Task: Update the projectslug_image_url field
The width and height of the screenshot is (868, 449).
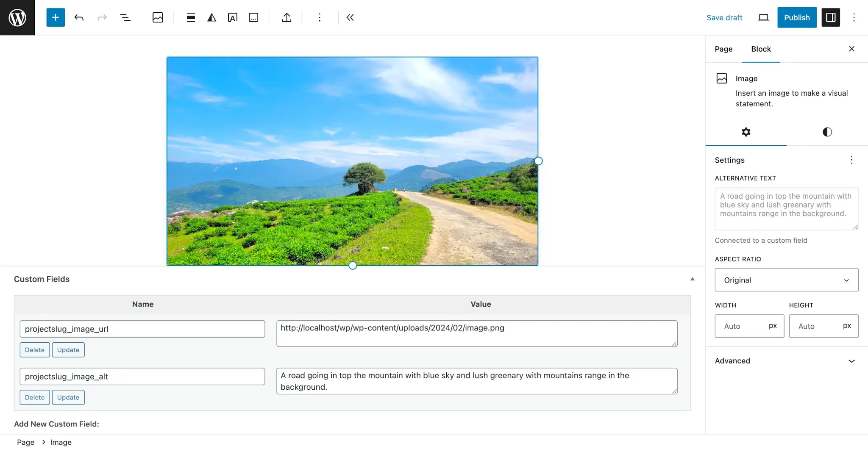Action: tap(68, 350)
